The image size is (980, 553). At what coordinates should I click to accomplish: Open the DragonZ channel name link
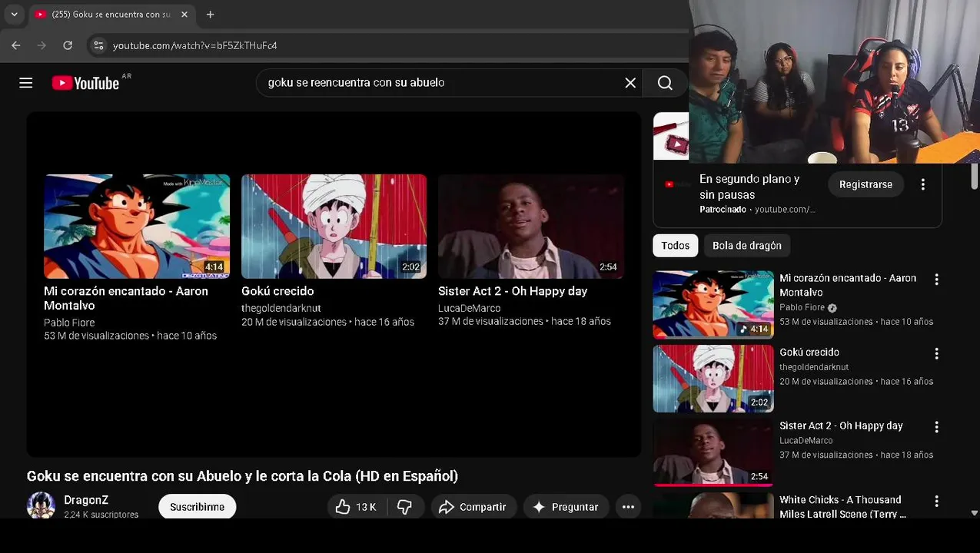click(x=86, y=500)
